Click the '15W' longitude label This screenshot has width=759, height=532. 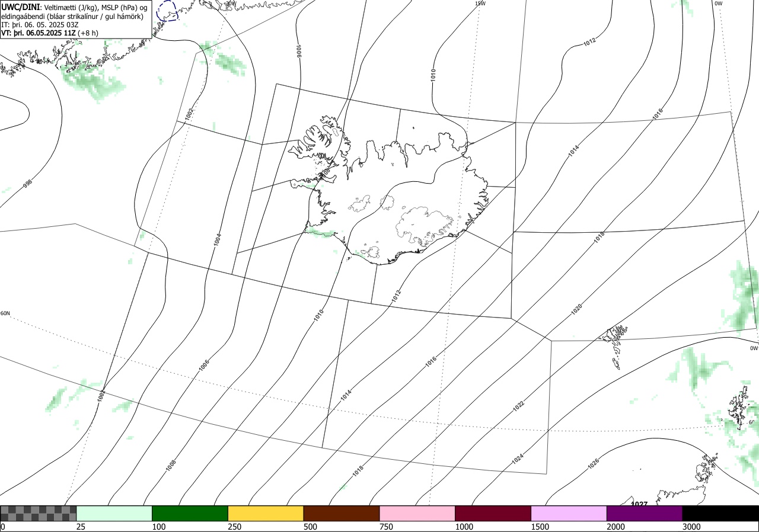(x=480, y=4)
